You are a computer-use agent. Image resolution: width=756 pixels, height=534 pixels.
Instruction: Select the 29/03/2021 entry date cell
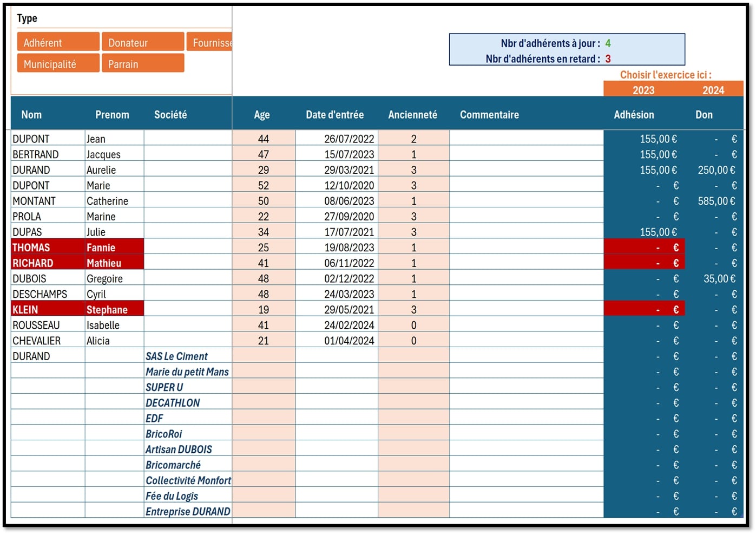coord(337,170)
